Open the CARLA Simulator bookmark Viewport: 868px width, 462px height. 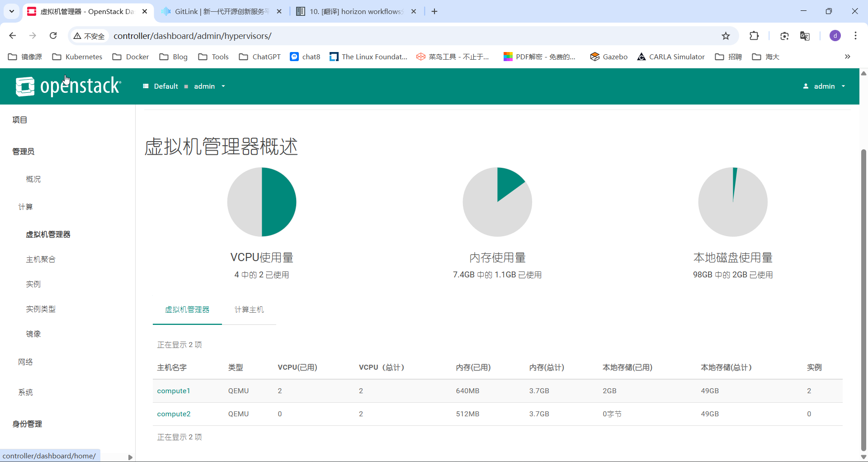point(671,57)
